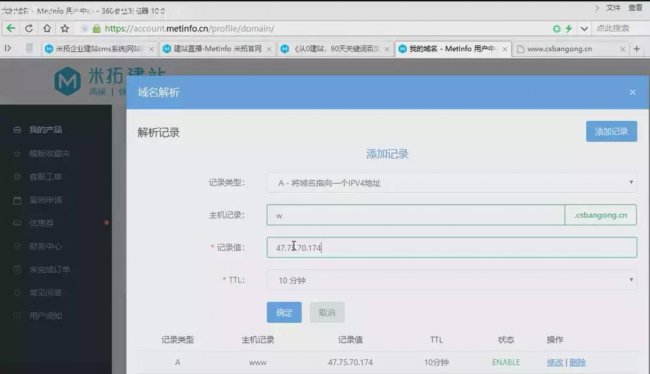Confirm with the 确定 button
650x374 pixels.
(x=284, y=312)
